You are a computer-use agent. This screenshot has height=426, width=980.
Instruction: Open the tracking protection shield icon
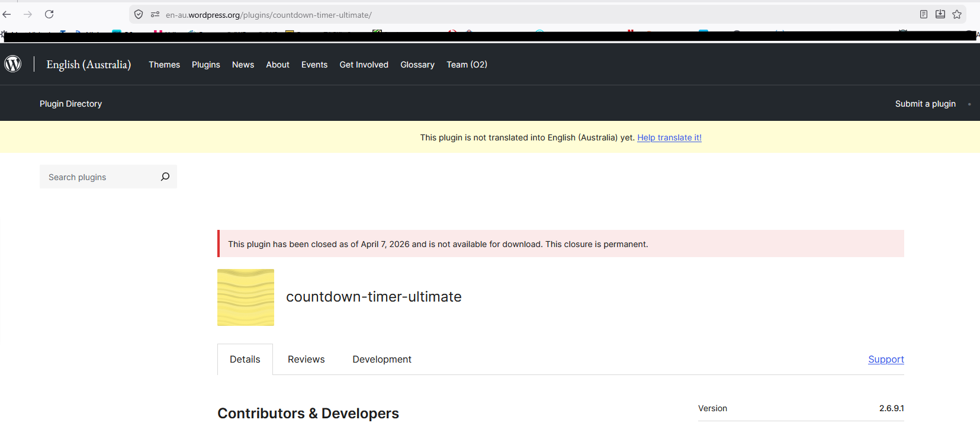pos(139,14)
